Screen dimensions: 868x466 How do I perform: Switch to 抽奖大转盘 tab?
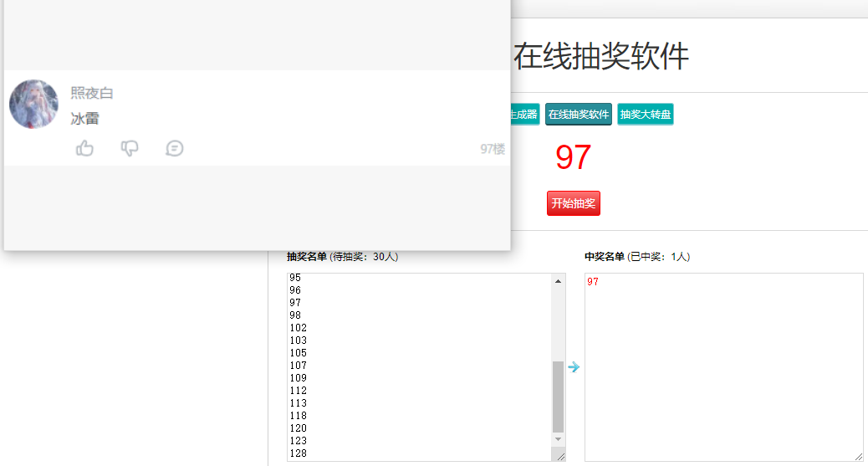pyautogui.click(x=646, y=114)
